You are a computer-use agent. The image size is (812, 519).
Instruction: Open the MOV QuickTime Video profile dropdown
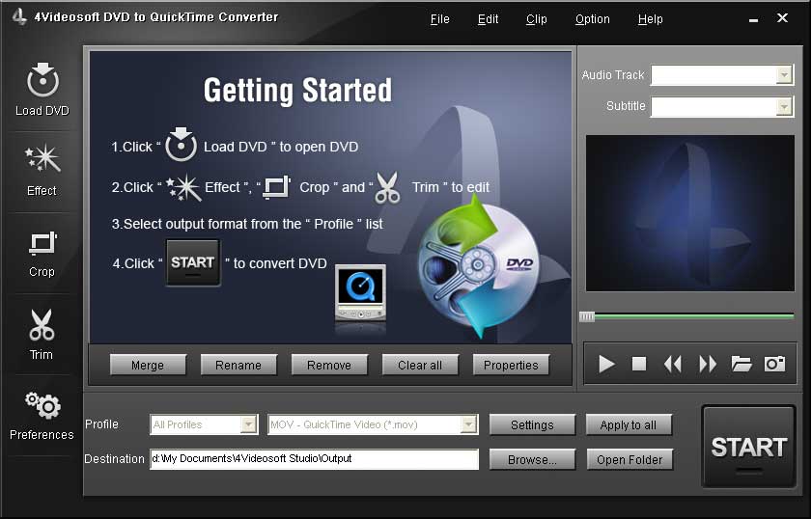coord(469,424)
